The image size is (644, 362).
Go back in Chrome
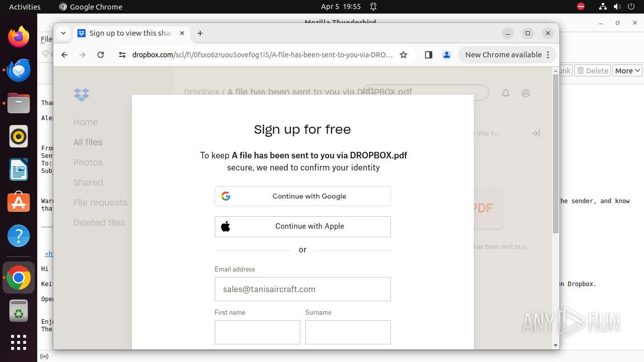point(64,55)
